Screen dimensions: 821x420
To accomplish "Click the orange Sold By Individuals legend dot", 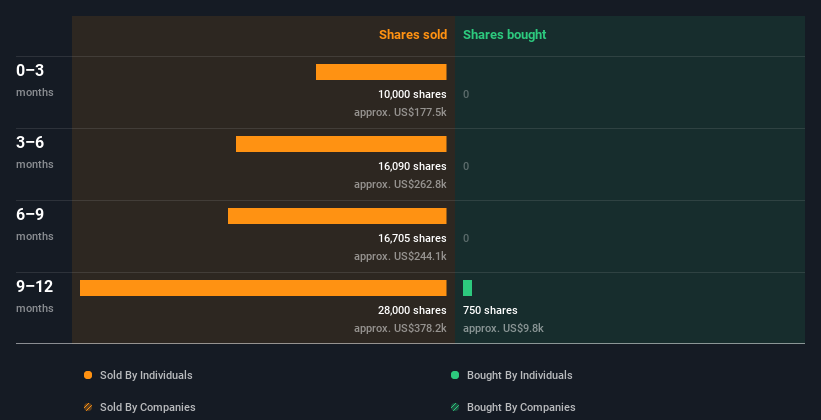I will pos(88,375).
